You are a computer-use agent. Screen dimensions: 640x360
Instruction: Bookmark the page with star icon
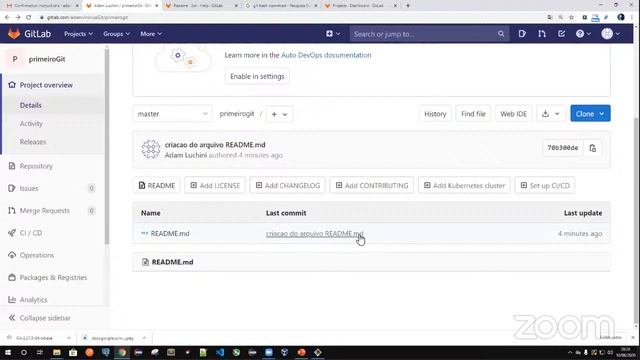click(571, 17)
